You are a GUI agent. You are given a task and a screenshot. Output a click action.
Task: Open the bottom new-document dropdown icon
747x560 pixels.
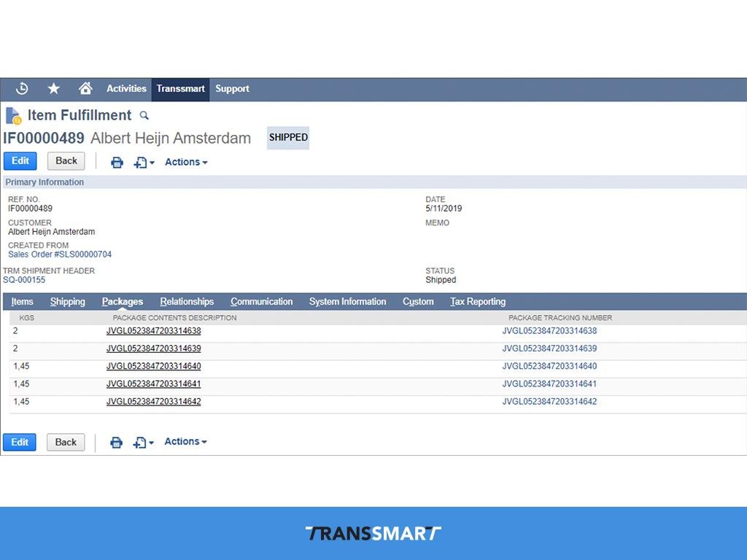click(144, 443)
